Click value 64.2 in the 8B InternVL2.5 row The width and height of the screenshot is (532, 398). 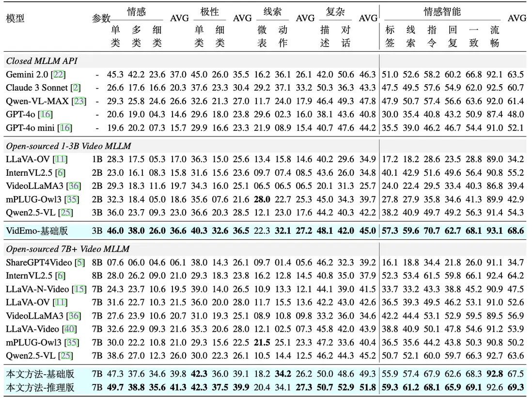click(516, 276)
